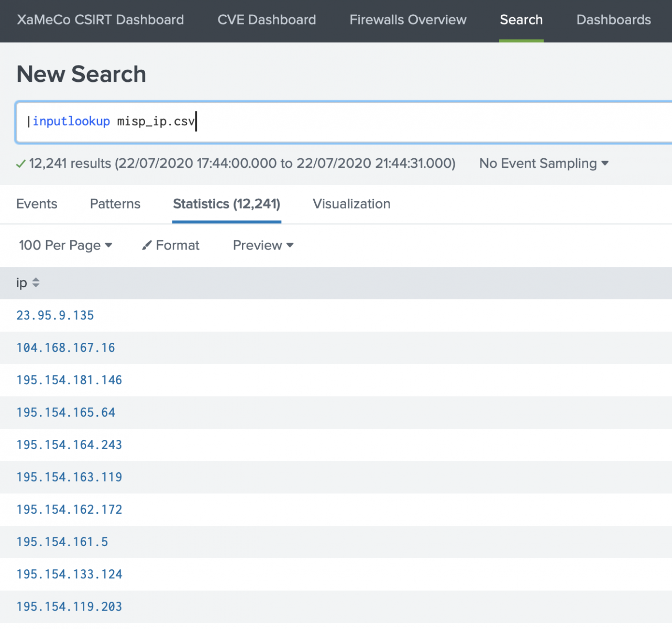Open the 195.154.119.203 entry
Screen dimensions: 672x629
tap(69, 607)
